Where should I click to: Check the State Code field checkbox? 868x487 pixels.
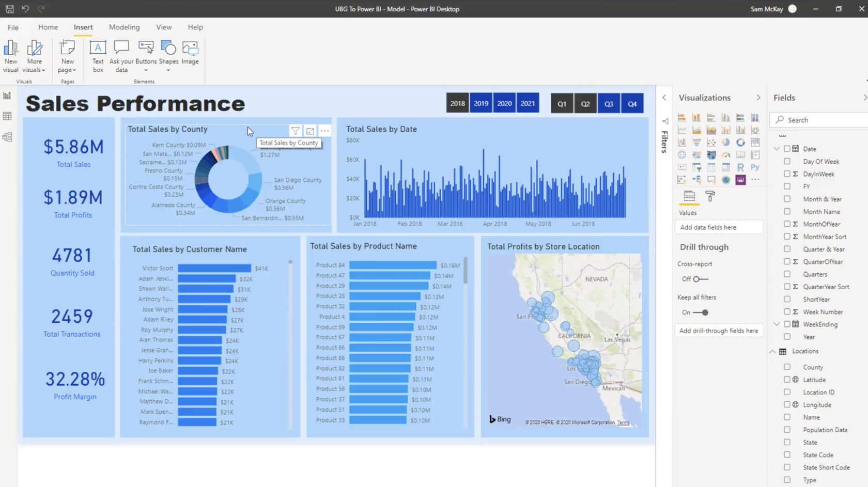click(787, 454)
